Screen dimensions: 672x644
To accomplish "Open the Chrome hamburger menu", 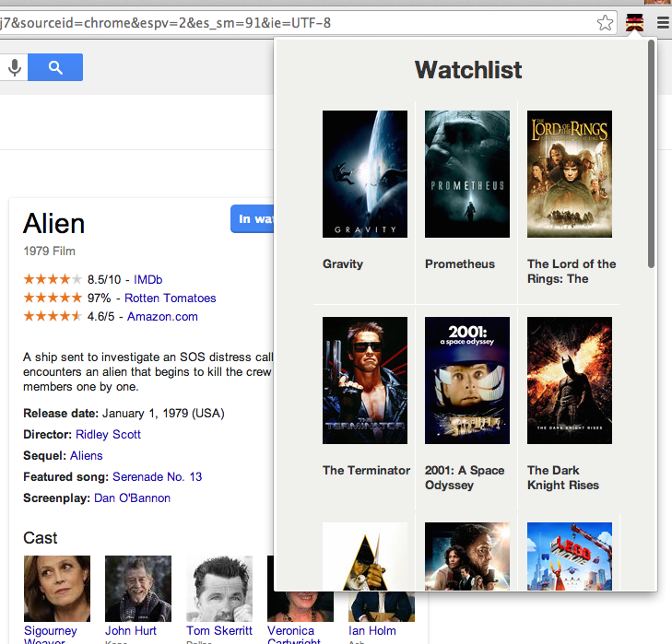I will [663, 23].
